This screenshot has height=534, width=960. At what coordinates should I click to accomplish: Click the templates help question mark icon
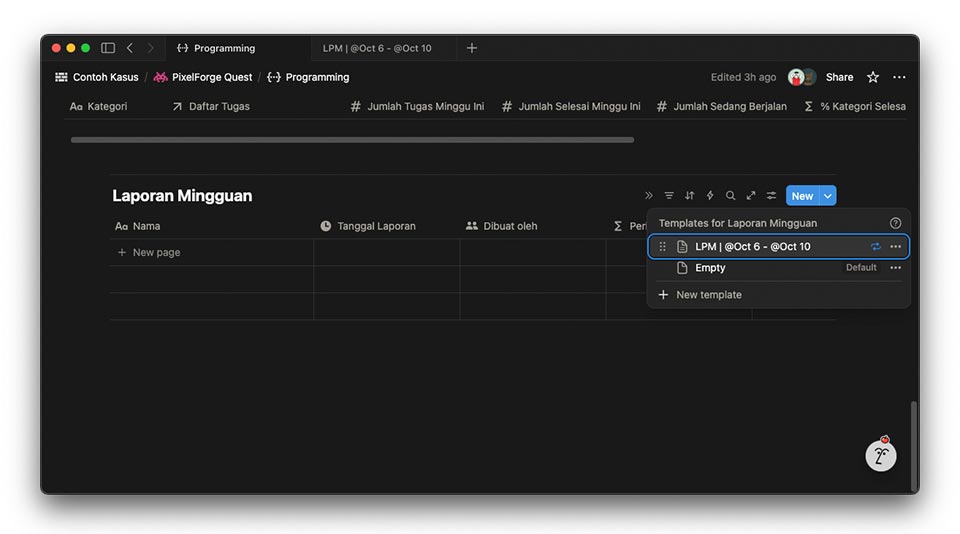click(895, 224)
